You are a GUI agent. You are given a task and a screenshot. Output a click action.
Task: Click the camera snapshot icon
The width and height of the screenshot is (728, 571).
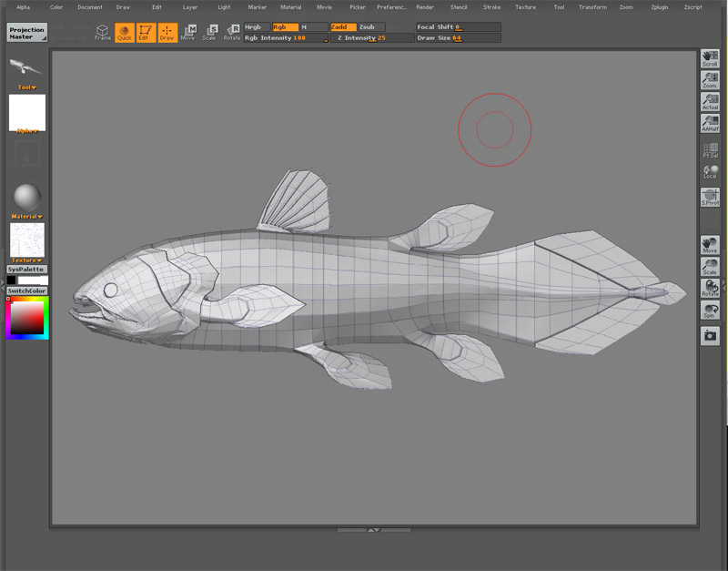pyautogui.click(x=710, y=336)
